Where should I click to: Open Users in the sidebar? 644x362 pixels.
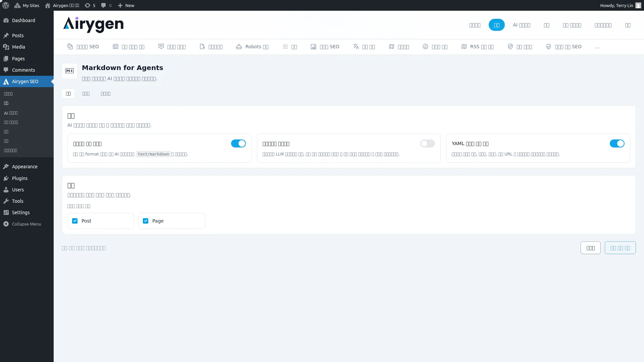27,190
